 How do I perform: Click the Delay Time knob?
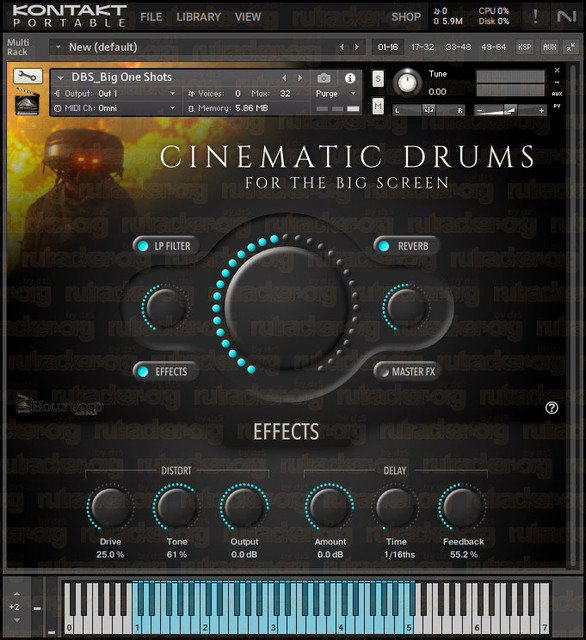pyautogui.click(x=396, y=508)
